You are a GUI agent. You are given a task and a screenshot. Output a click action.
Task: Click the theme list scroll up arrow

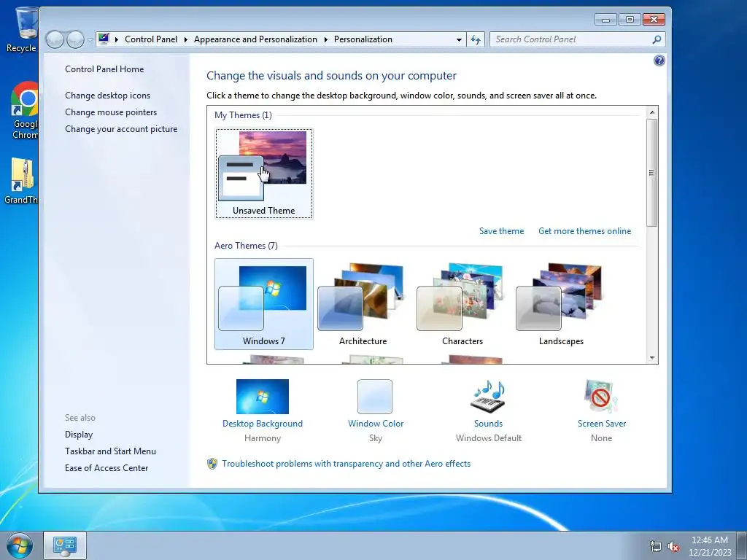coord(652,112)
